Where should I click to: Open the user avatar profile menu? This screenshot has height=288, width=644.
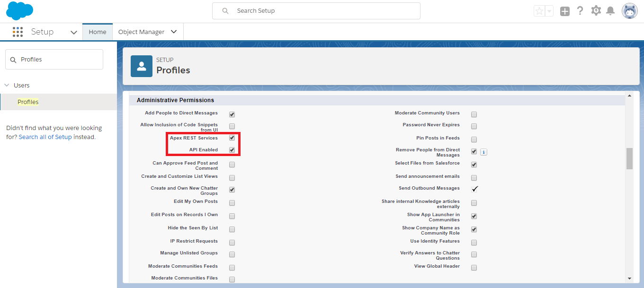tap(630, 11)
